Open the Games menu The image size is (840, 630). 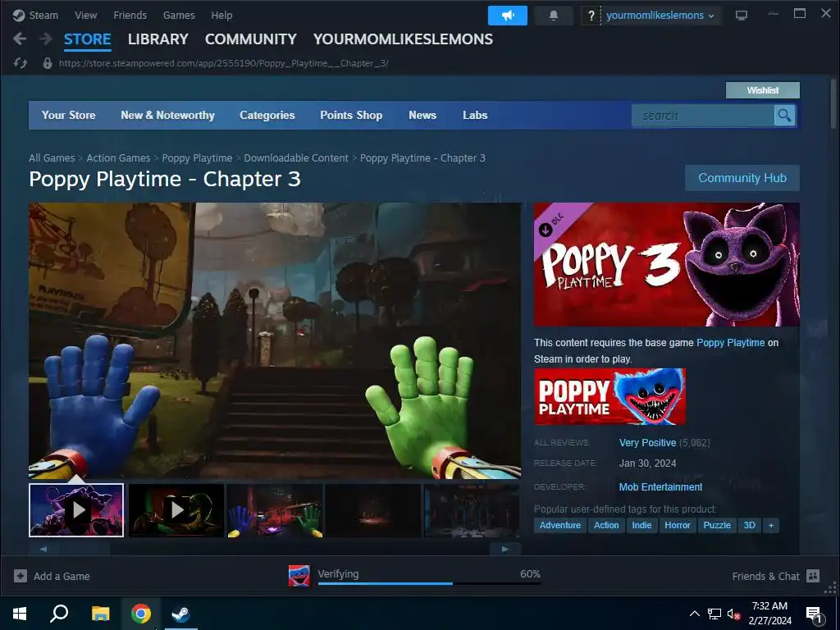pyautogui.click(x=179, y=15)
